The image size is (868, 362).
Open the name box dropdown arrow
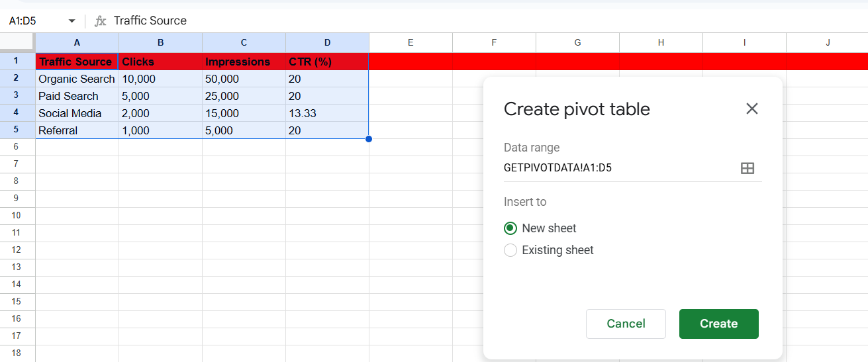pyautogui.click(x=72, y=21)
